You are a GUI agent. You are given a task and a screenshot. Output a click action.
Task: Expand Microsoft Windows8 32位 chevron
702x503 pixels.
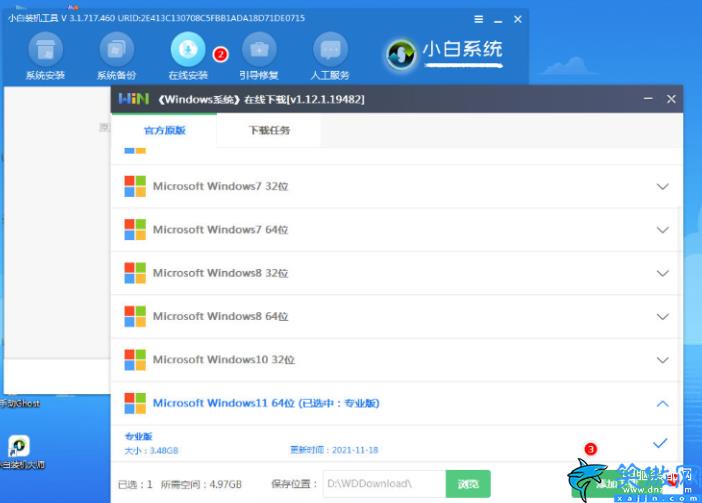pyautogui.click(x=663, y=273)
